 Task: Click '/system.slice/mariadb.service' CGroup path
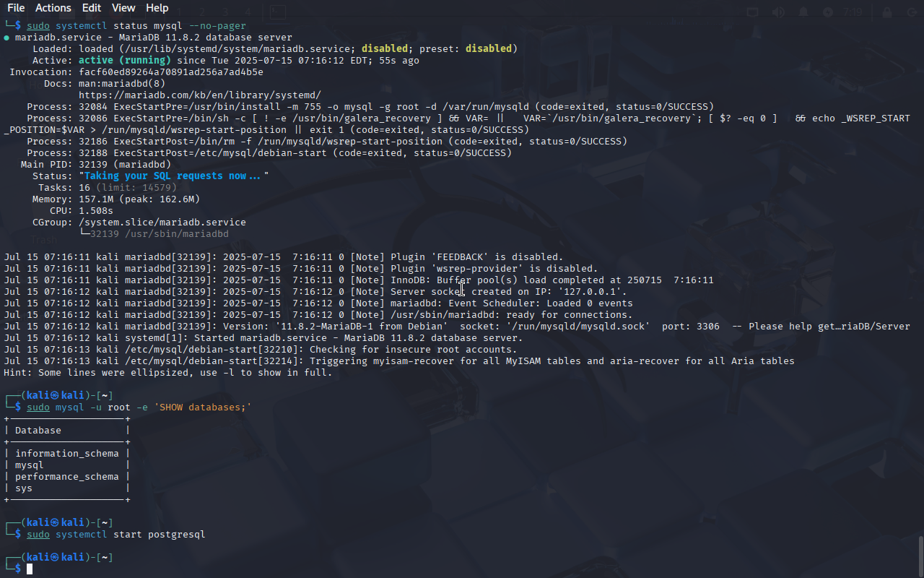pyautogui.click(x=162, y=223)
